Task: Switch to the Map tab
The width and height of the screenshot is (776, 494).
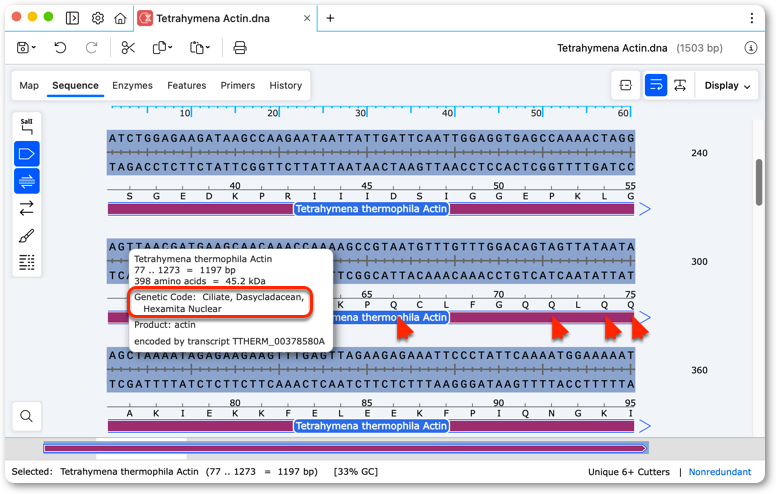Action: click(29, 86)
